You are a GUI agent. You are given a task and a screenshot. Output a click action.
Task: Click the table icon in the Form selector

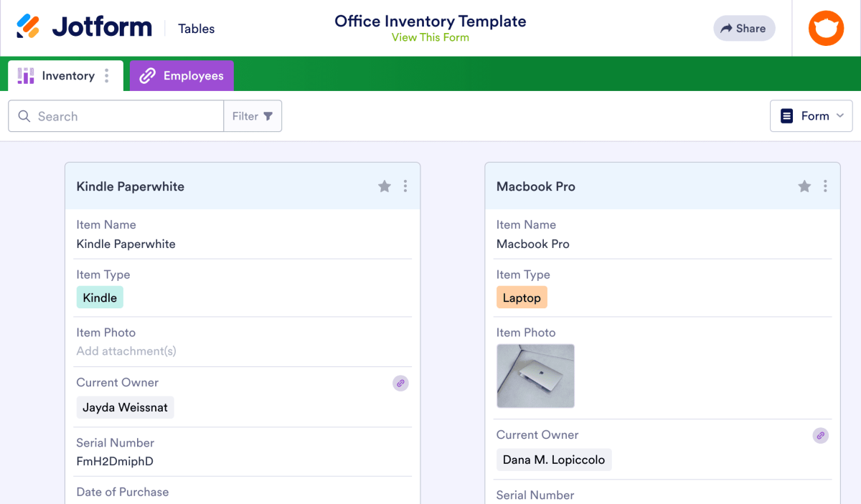click(x=786, y=115)
